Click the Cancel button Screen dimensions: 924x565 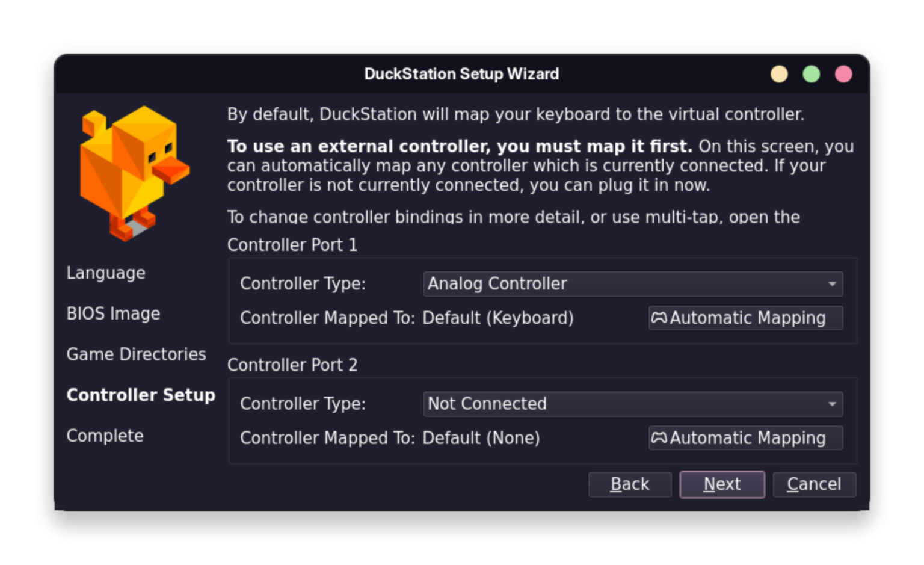(x=814, y=484)
